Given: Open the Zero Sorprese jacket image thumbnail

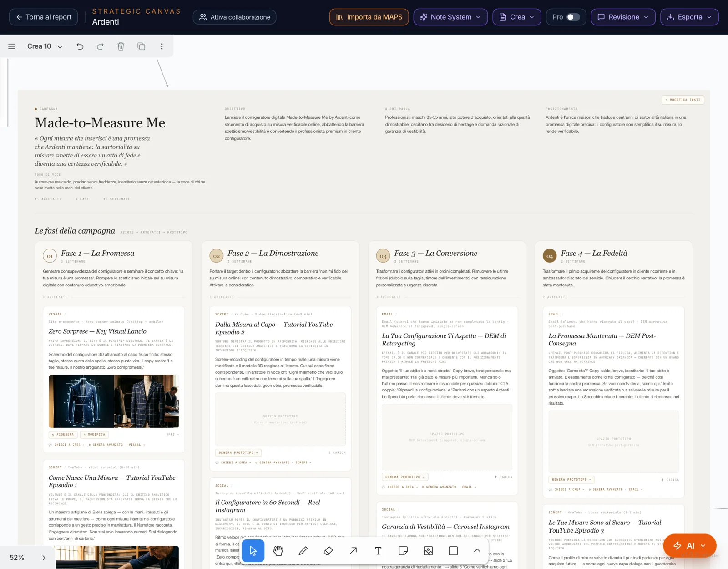Looking at the screenshot, I should tap(114, 401).
